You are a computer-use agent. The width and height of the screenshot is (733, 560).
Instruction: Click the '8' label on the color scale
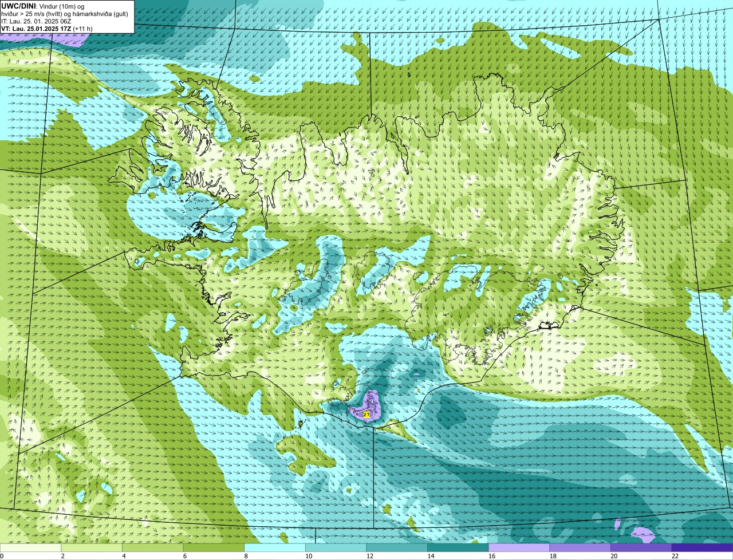point(246,556)
